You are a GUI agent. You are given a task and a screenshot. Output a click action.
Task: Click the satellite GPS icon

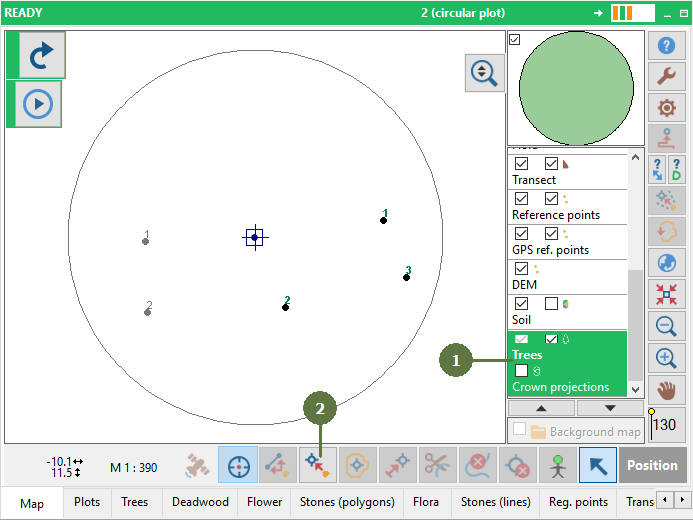[198, 465]
